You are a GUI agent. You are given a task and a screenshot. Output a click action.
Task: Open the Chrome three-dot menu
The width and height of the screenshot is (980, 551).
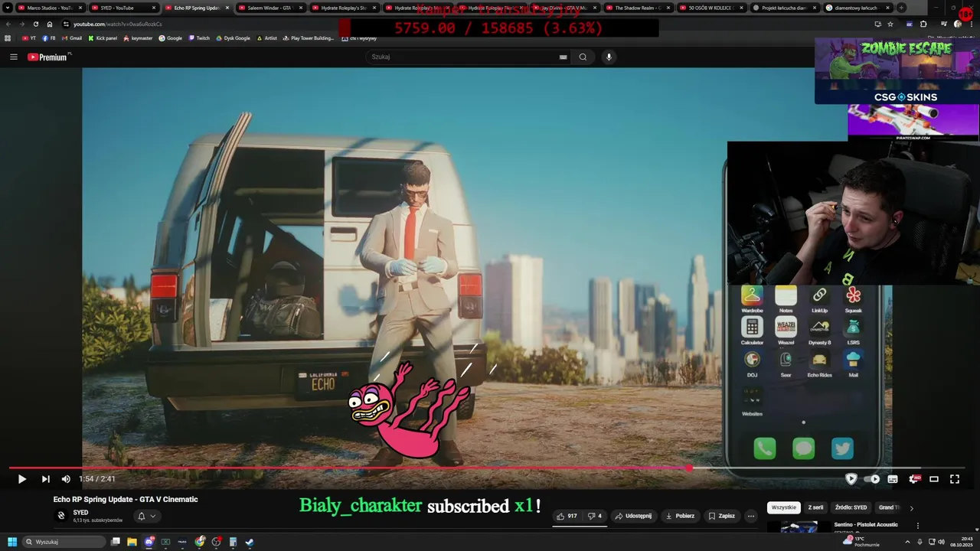972,24
